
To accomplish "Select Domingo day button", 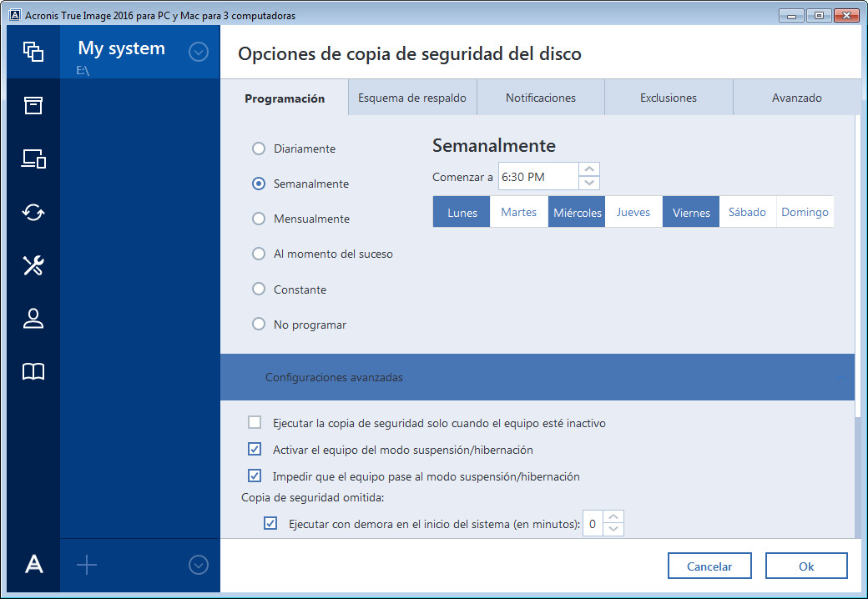I will pos(805,212).
